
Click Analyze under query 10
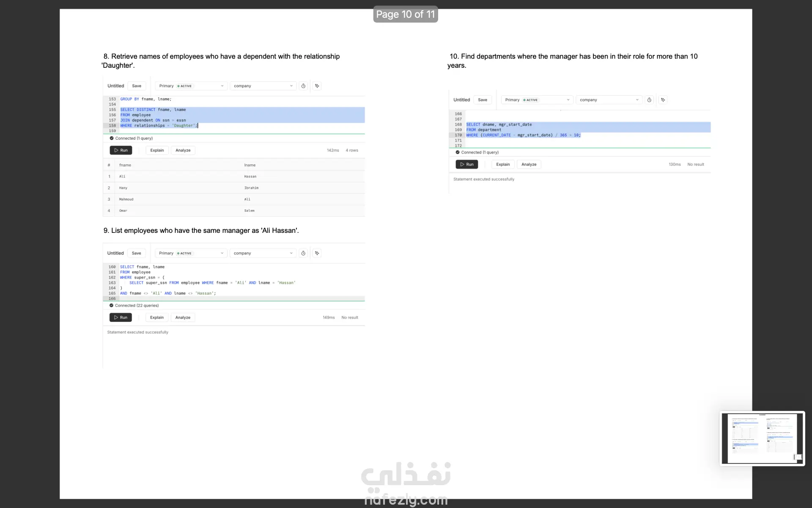point(529,164)
